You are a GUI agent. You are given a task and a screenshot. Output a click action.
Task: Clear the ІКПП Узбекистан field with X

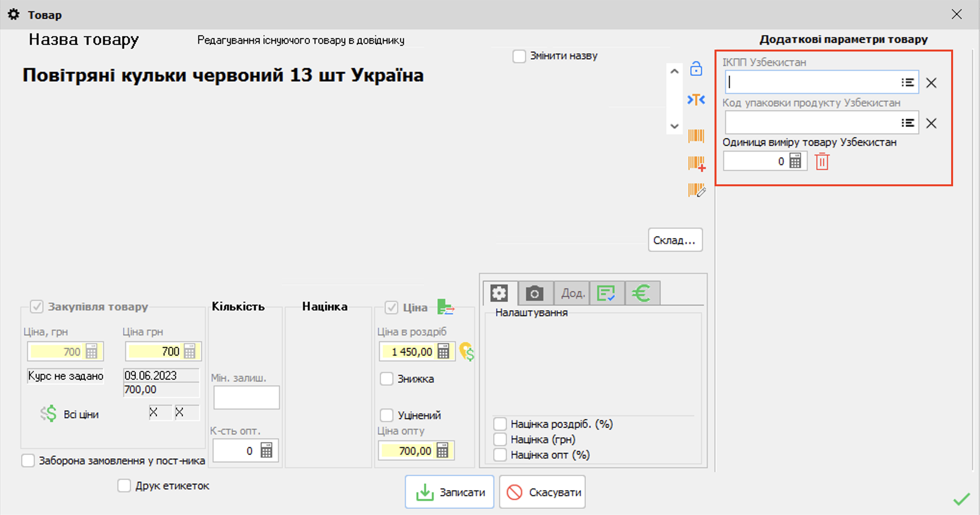(x=931, y=83)
